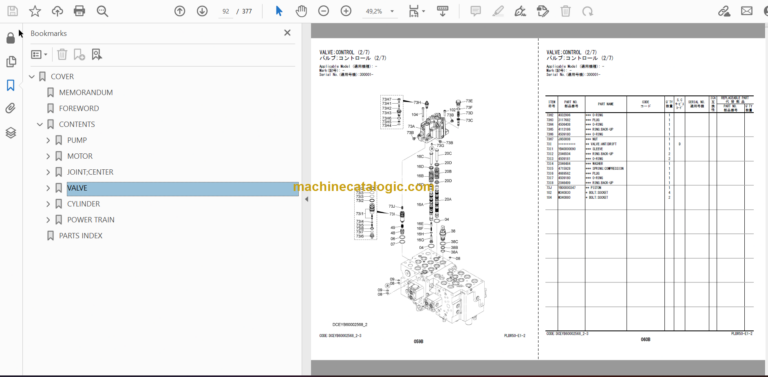This screenshot has width=768, height=377.
Task: Print the document with printer icon
Action: coord(79,11)
